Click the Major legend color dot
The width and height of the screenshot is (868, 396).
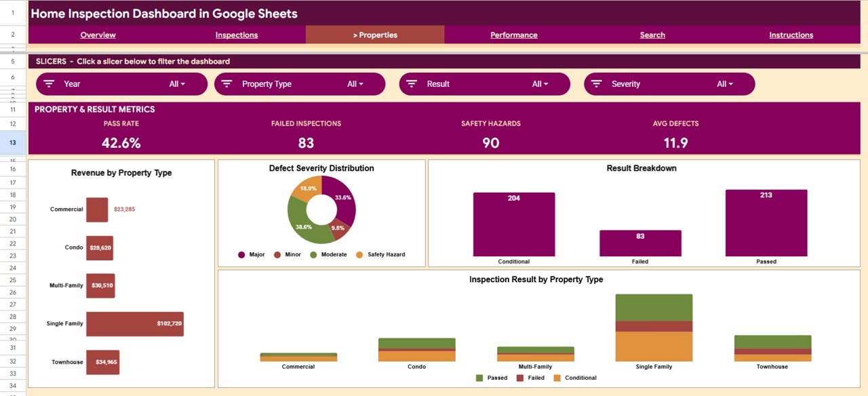[x=241, y=255]
